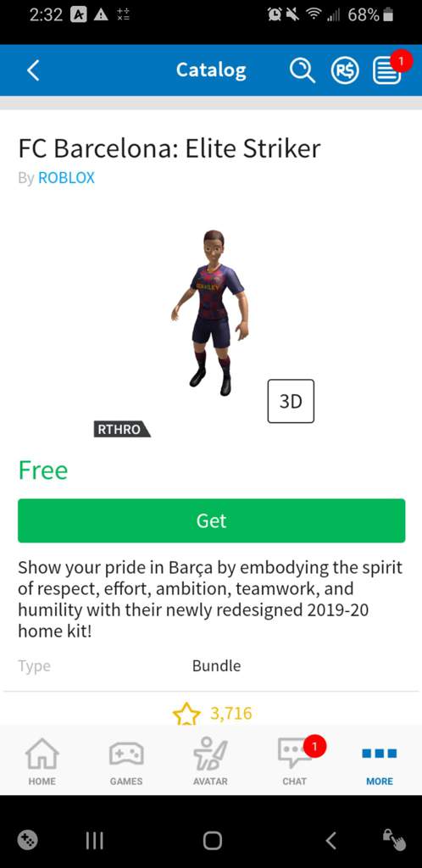Tap the Android home button
422x868 pixels.
[x=212, y=841]
